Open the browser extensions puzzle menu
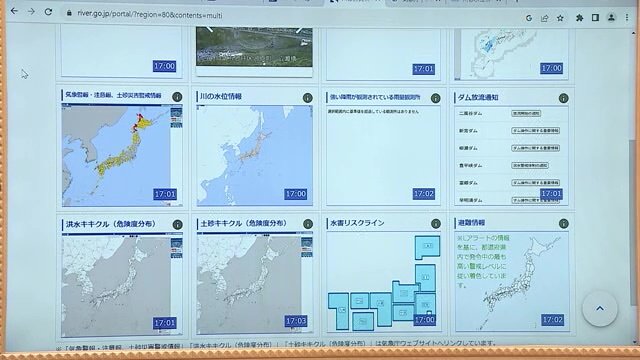Screen dimensions: 640x360 [x=579, y=18]
